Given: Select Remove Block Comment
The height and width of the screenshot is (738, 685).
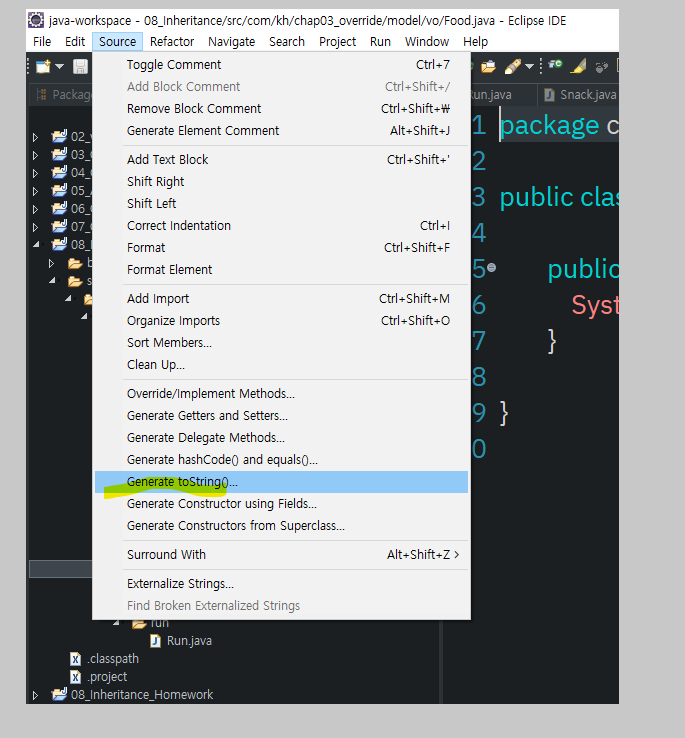Looking at the screenshot, I should [x=281, y=109].
